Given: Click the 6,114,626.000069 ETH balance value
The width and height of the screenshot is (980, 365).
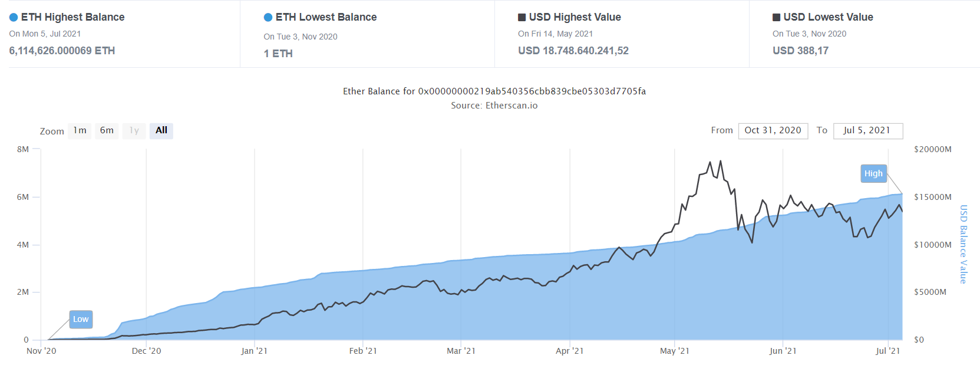Looking at the screenshot, I should click(62, 51).
